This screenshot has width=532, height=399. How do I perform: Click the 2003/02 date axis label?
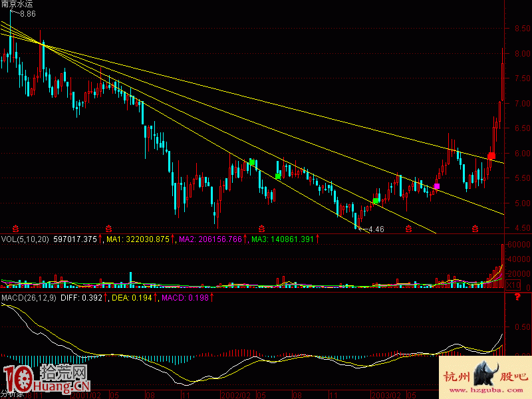click(x=386, y=395)
